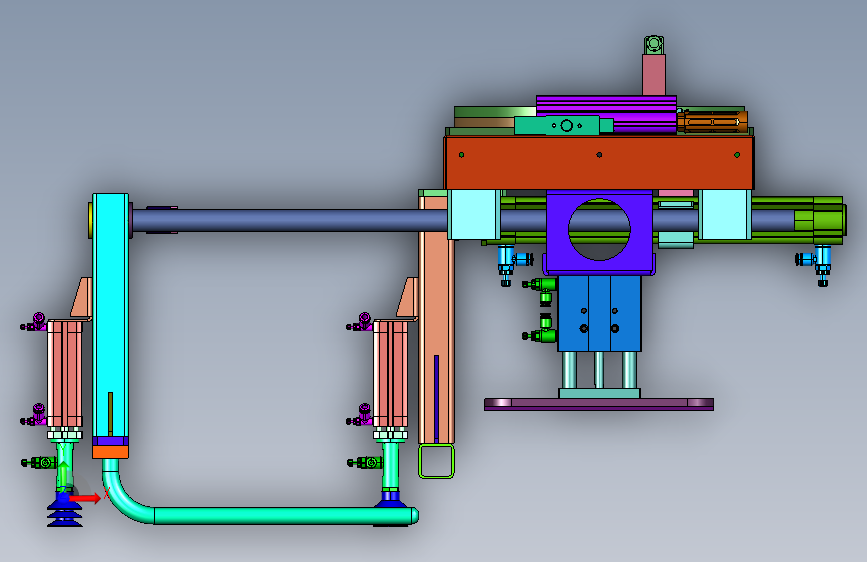This screenshot has width=867, height=562.
Task: Select the small orange block under cyan column
Action: 111,452
